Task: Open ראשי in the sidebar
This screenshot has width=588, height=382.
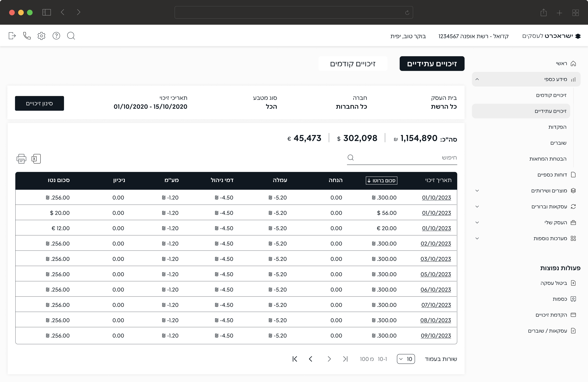Action: coord(566,64)
